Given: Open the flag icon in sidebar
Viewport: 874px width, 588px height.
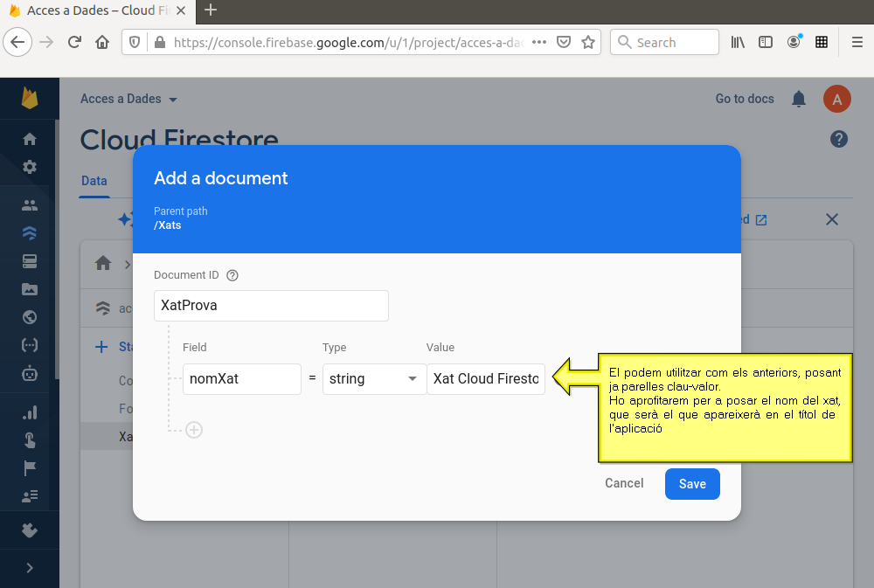Looking at the screenshot, I should 30,468.
